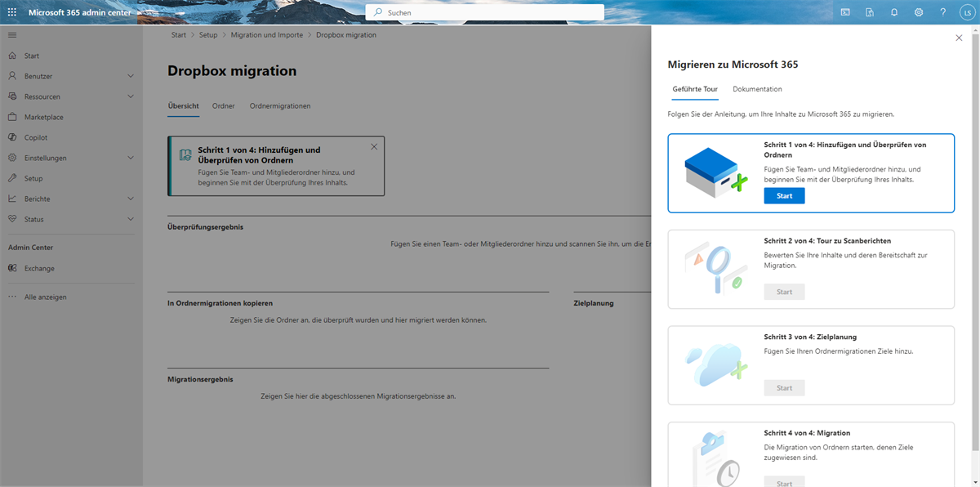Click Setup breadcrumb link
This screenshot has height=487, width=980.
point(208,35)
